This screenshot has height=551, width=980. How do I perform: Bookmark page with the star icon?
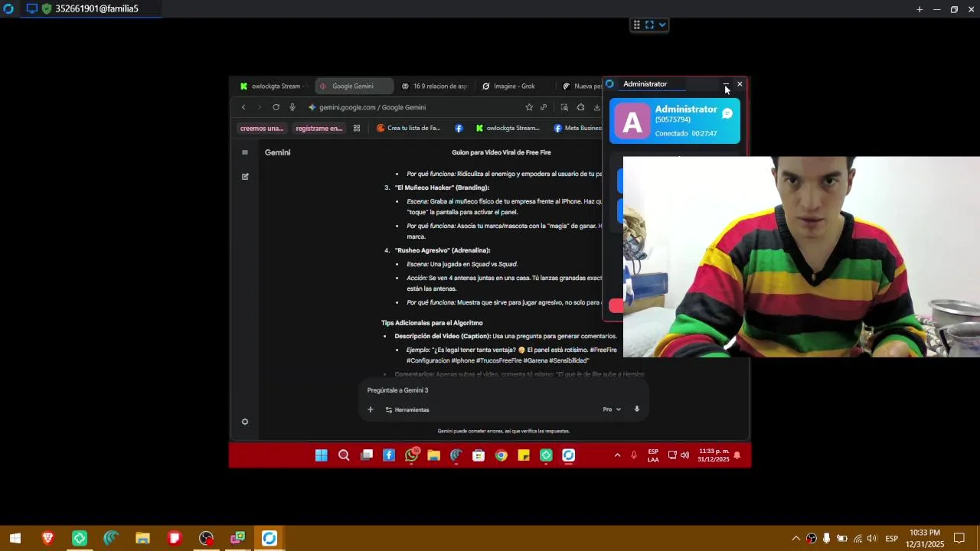pyautogui.click(x=529, y=107)
